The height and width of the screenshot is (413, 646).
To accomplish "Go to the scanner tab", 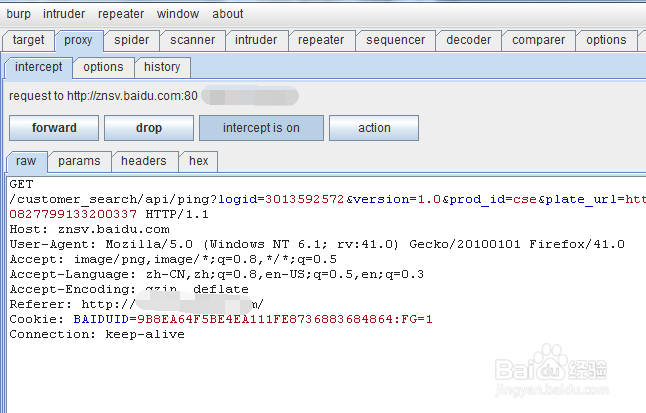I will coord(192,40).
